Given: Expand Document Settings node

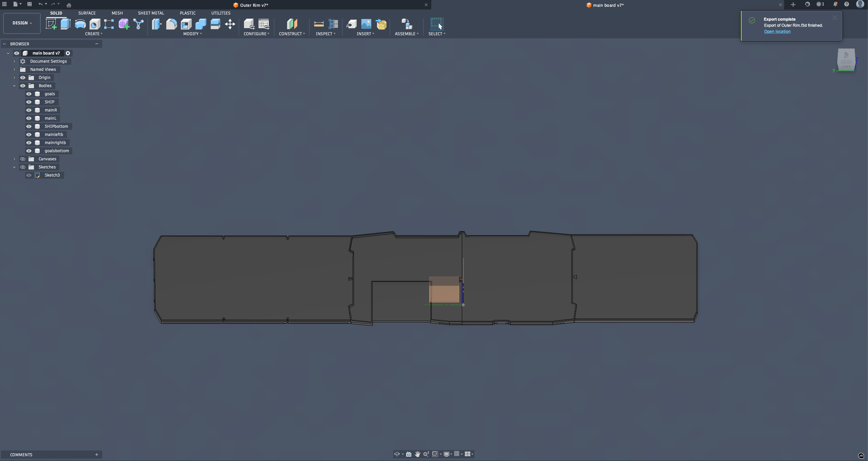Looking at the screenshot, I should pos(14,61).
